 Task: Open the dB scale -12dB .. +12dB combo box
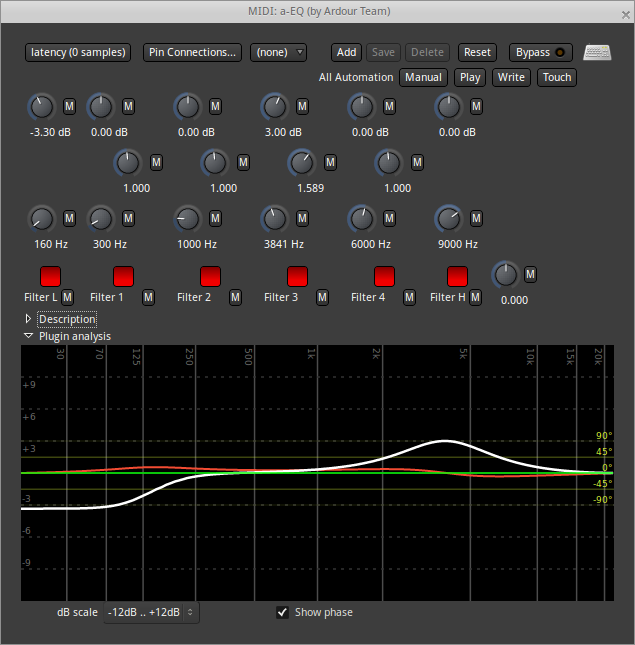151,613
